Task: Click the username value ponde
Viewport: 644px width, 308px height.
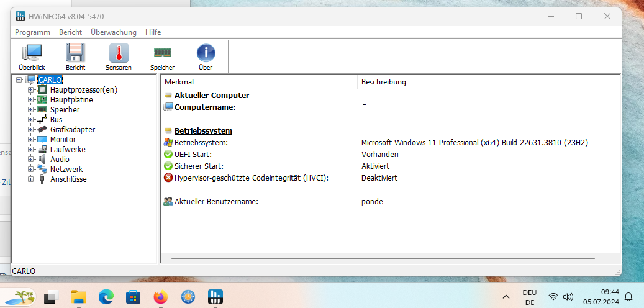Action: point(372,202)
